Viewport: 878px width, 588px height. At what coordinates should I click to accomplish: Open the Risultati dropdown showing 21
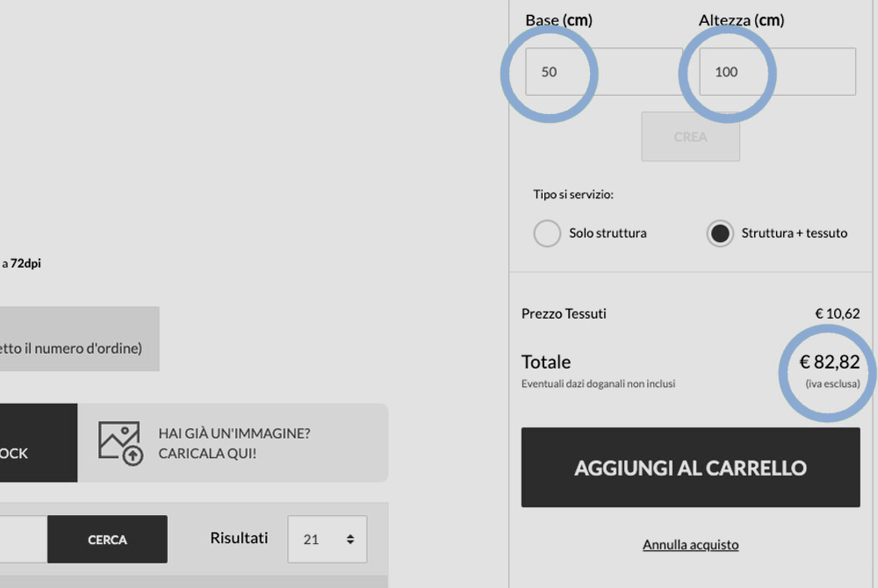point(327,540)
